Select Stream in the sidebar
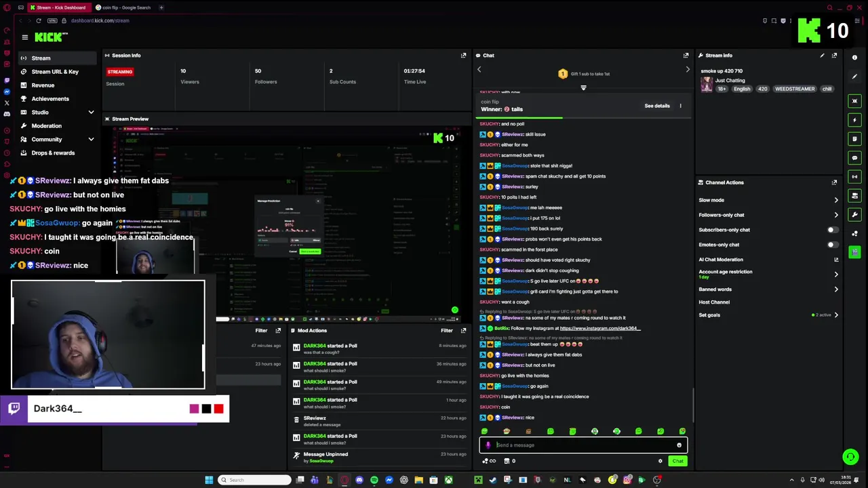868x488 pixels. [x=58, y=58]
